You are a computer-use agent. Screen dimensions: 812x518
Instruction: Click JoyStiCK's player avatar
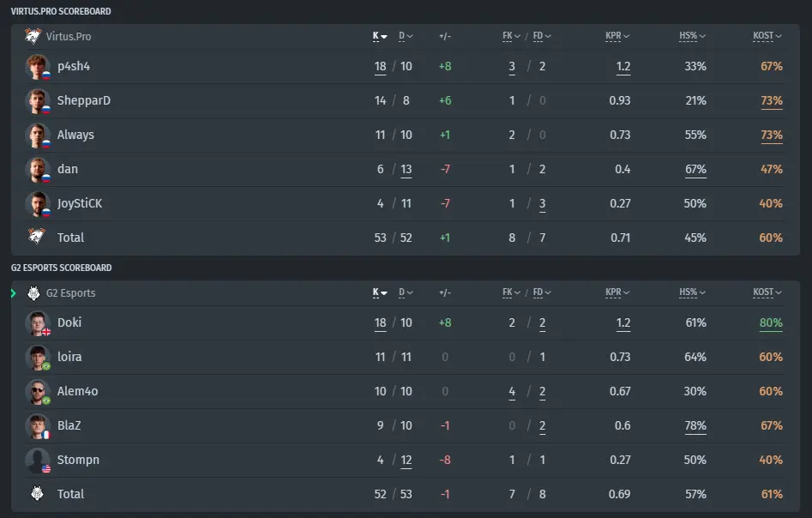[38, 204]
